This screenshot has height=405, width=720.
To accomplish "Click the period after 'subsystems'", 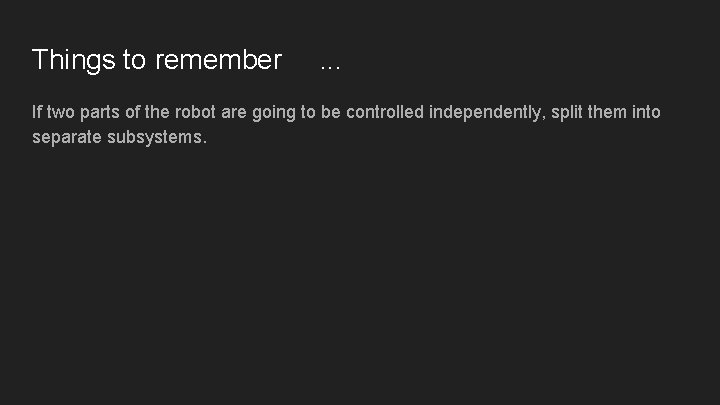I will click(x=204, y=143).
